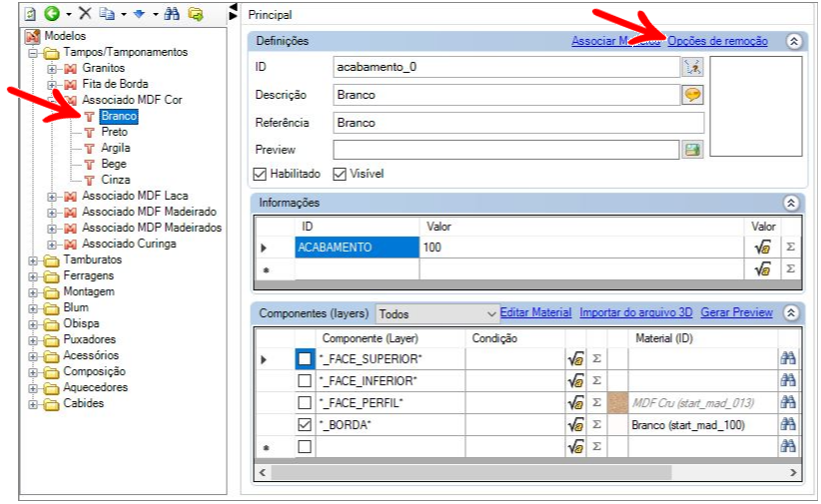
Task: Collapse the Componentes (layers) section
Action: 791,313
